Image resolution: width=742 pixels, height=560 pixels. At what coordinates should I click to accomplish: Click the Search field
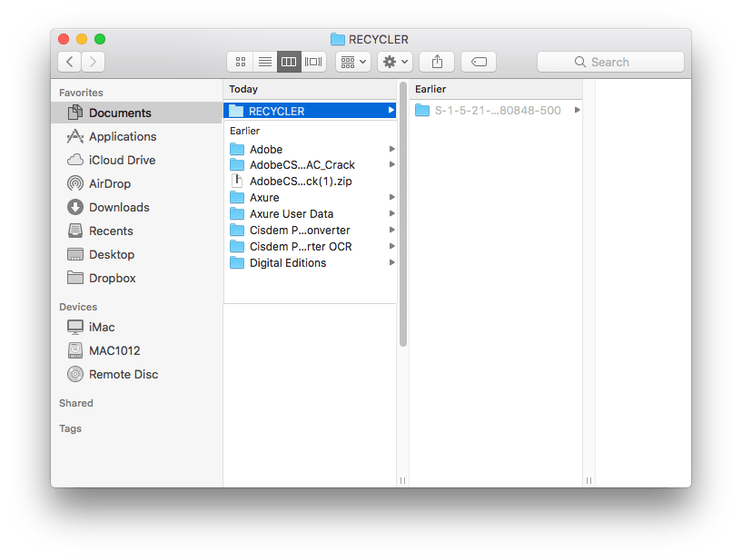pos(610,62)
